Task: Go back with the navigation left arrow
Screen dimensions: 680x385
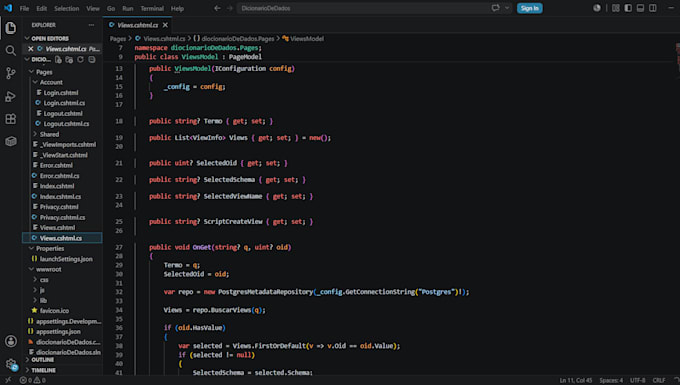Action: click(x=217, y=8)
